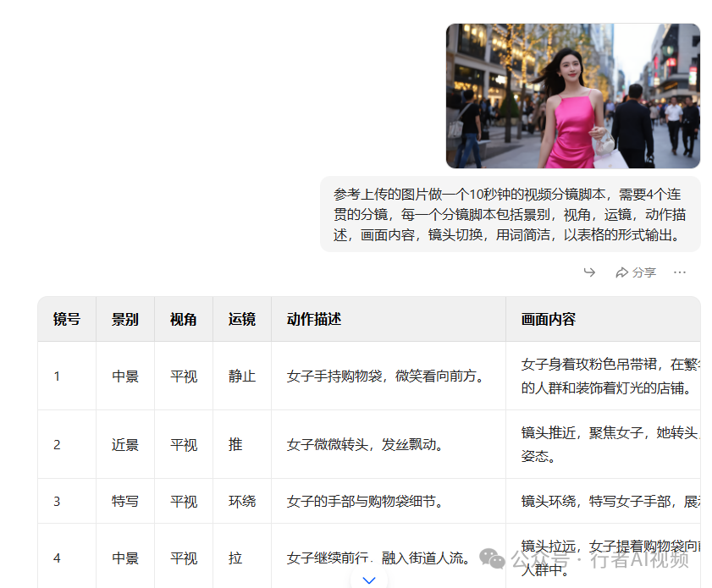The image size is (712, 588).
Task: Click 女子身着玫粉色吊带裙 content cell
Action: [x=604, y=376]
